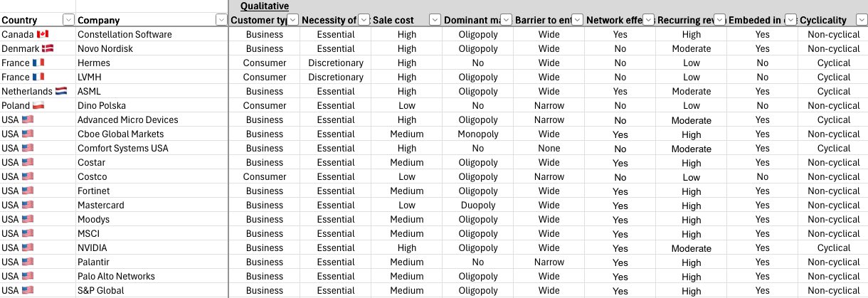Viewport: 868px width, 298px height.
Task: Click the Poland flag icon
Action: (39, 105)
